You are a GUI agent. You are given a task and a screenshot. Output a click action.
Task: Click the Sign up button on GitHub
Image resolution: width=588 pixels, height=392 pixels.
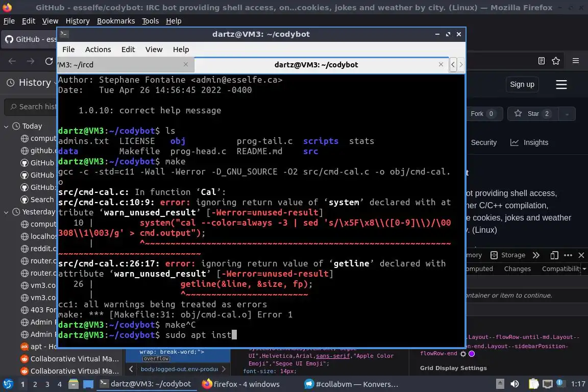pyautogui.click(x=522, y=84)
